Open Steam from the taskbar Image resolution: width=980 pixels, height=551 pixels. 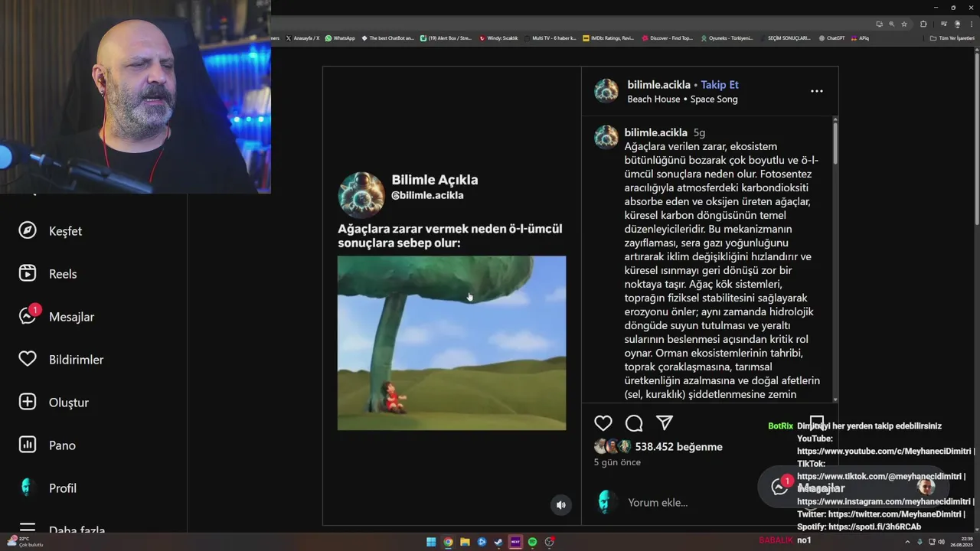498,542
